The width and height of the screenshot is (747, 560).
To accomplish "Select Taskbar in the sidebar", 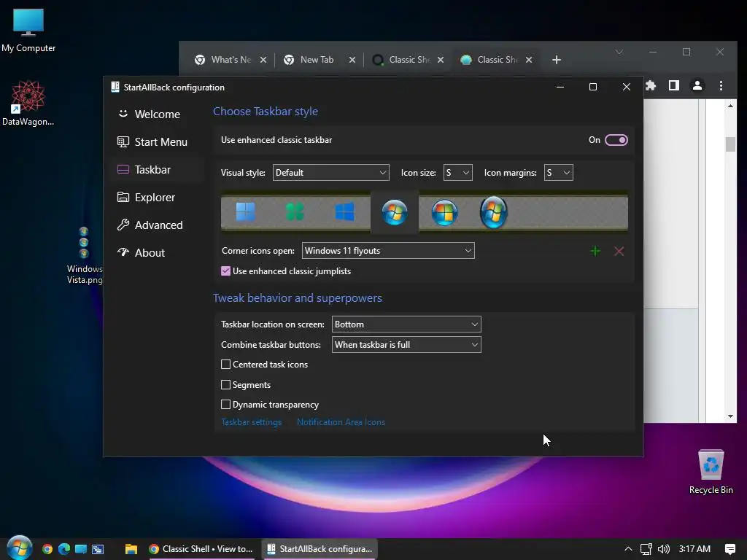I will (x=157, y=169).
